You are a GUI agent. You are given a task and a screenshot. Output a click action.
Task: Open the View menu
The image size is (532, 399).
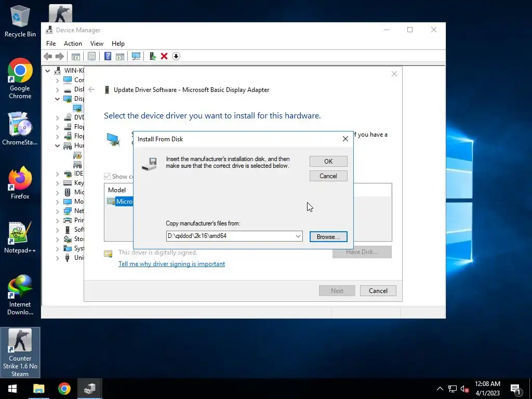(97, 44)
